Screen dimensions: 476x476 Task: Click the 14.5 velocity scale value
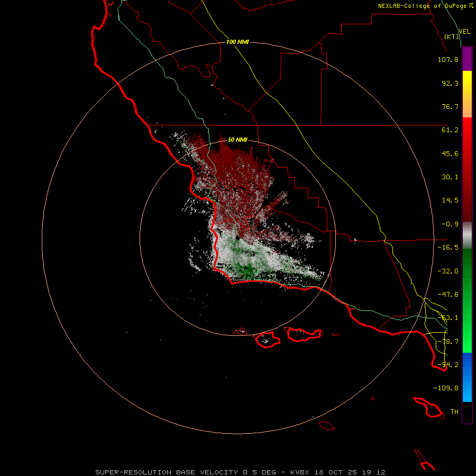pos(450,200)
